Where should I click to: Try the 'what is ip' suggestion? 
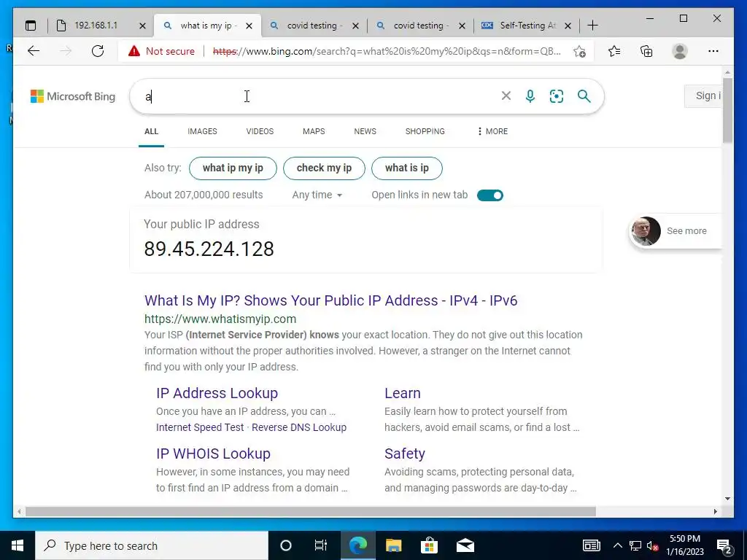pos(407,168)
